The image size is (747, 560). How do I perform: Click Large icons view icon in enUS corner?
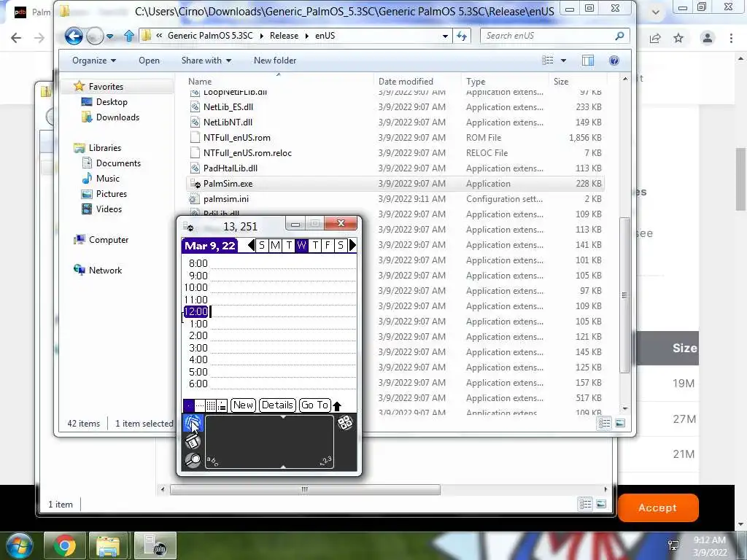620,423
